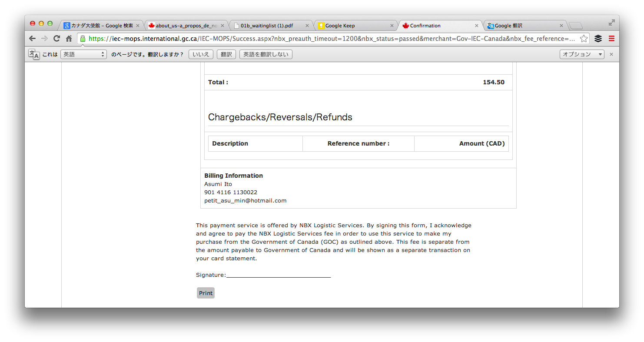Click the green SSL padlock icon
This screenshot has height=342, width=644.
click(x=83, y=39)
